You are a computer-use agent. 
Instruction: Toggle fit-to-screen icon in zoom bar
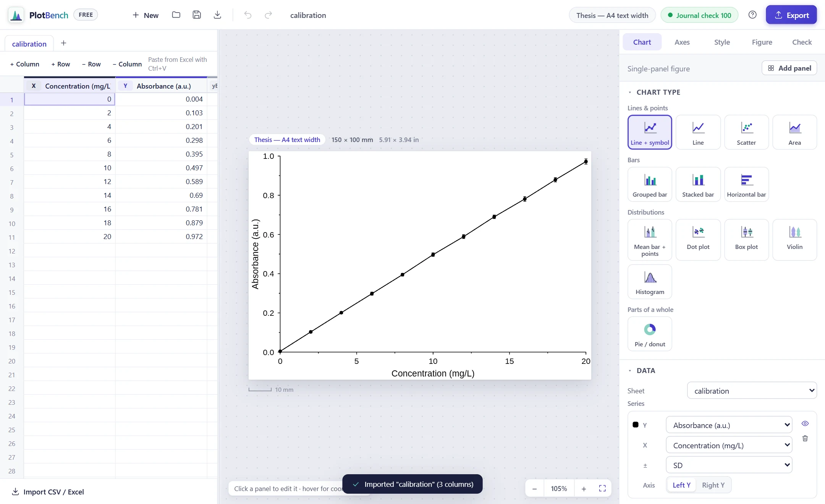[602, 488]
